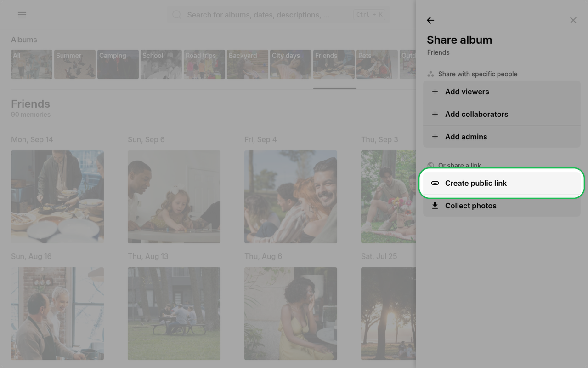
Task: Click the plus icon beside Add collaborators
Action: [x=435, y=114]
